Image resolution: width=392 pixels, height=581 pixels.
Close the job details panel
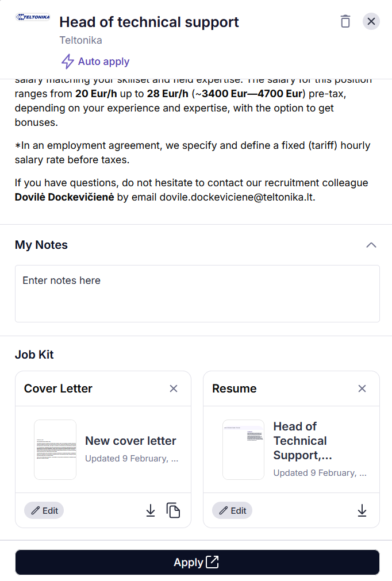pyautogui.click(x=371, y=21)
